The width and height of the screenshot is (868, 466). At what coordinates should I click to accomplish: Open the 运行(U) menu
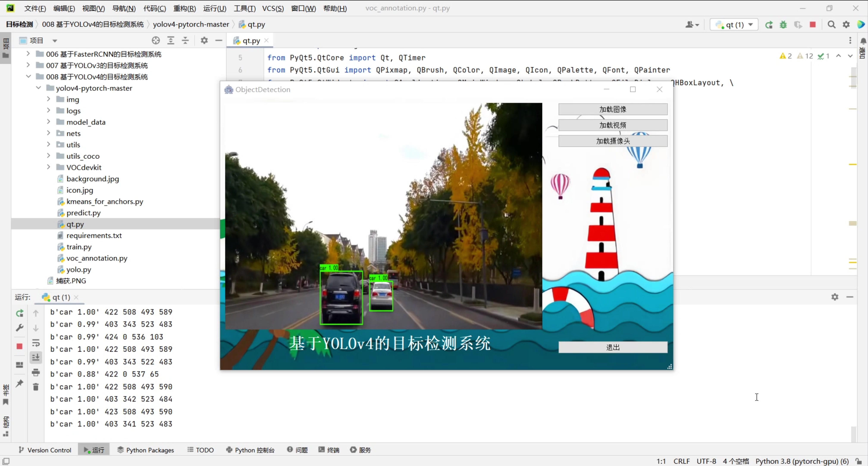click(x=215, y=8)
